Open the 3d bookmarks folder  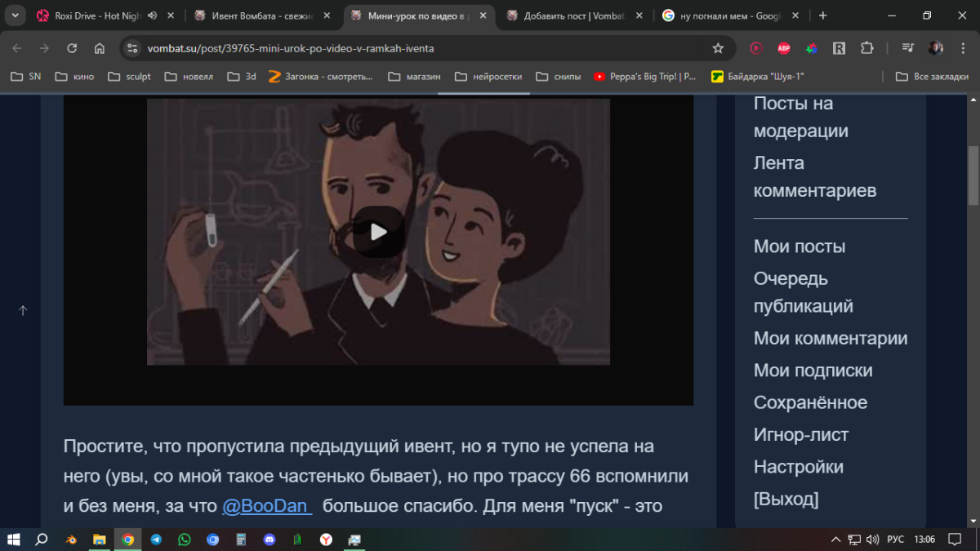(x=242, y=77)
